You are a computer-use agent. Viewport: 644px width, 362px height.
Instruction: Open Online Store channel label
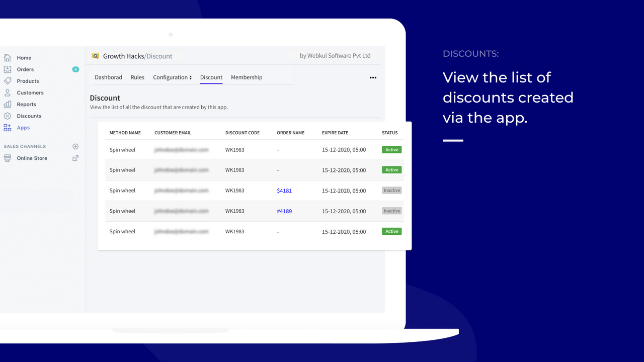(32, 158)
